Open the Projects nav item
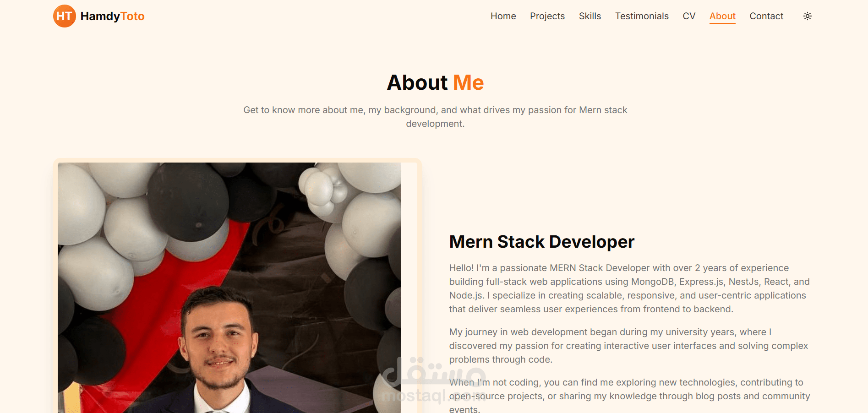Image resolution: width=868 pixels, height=413 pixels. click(x=547, y=16)
